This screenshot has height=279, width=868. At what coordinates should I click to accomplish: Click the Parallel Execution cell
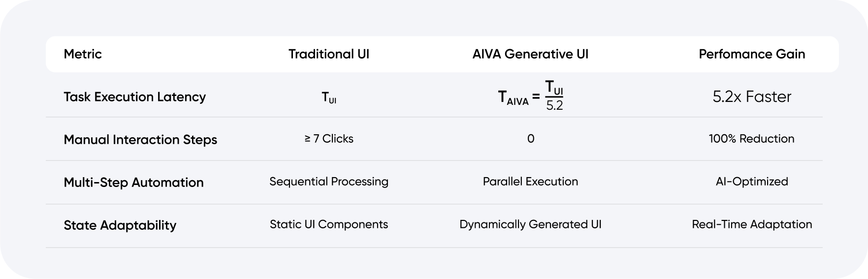[530, 182]
